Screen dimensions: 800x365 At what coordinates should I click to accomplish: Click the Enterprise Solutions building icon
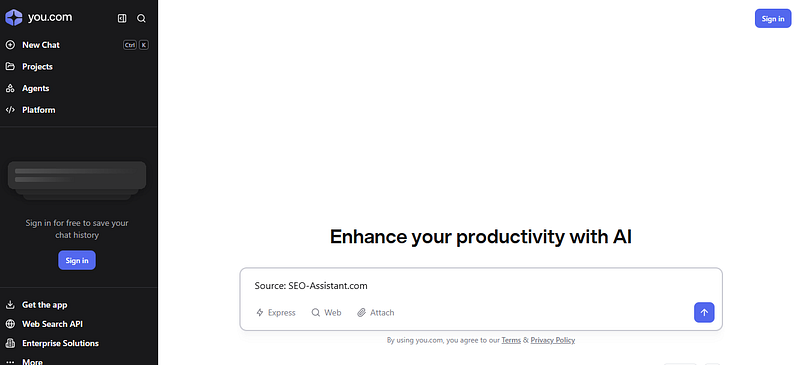[x=10, y=344]
